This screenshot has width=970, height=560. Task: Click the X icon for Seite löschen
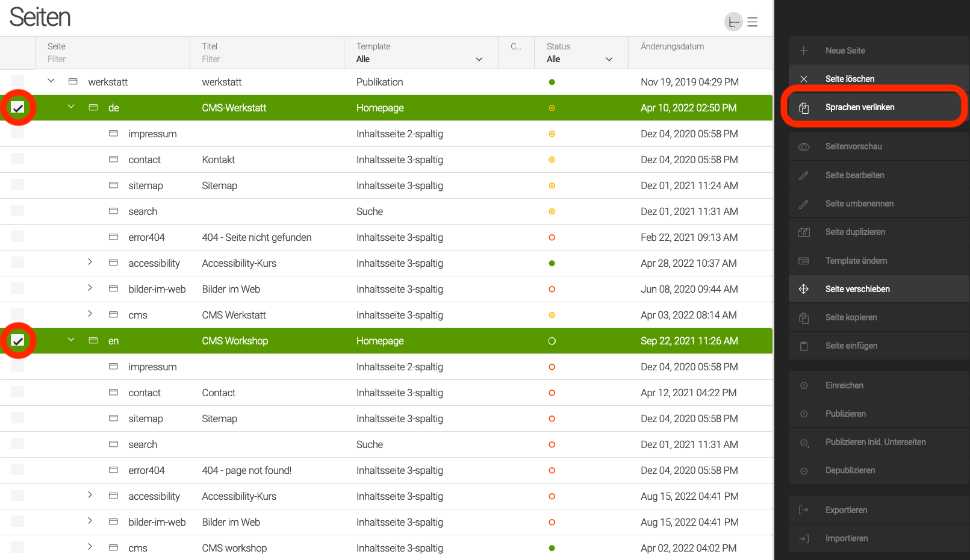(x=804, y=79)
